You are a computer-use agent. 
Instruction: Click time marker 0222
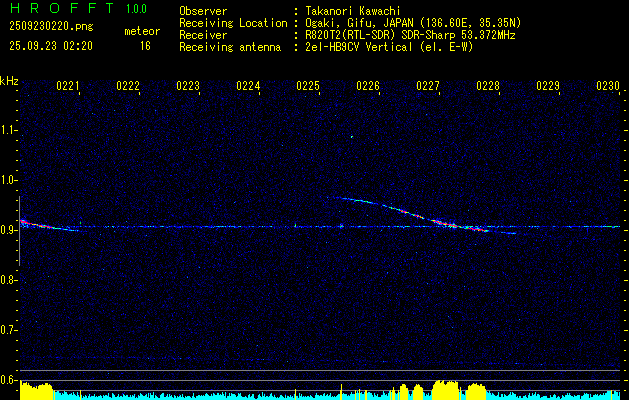click(128, 86)
